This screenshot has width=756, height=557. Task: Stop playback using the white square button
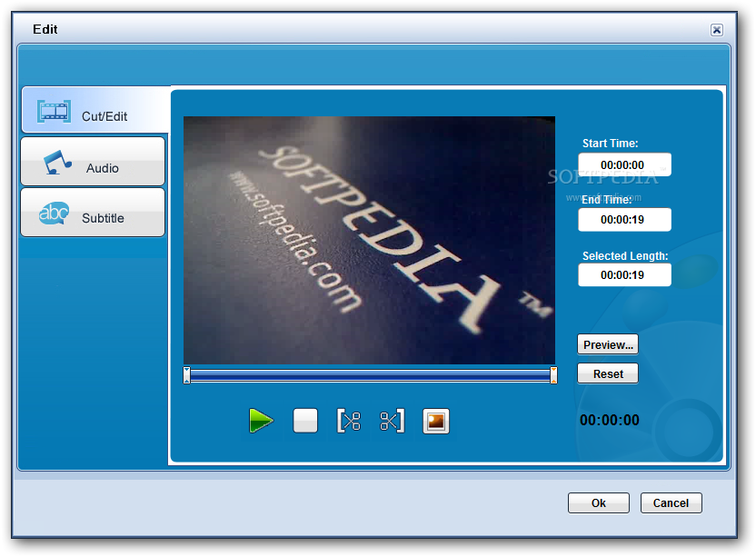pos(305,421)
